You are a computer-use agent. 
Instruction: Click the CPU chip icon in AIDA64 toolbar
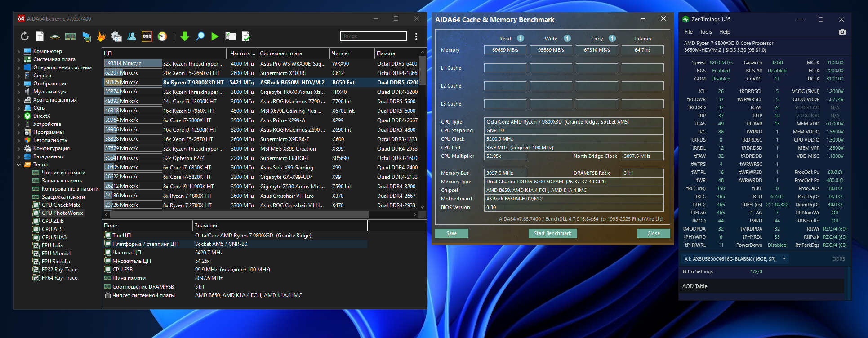coord(55,36)
